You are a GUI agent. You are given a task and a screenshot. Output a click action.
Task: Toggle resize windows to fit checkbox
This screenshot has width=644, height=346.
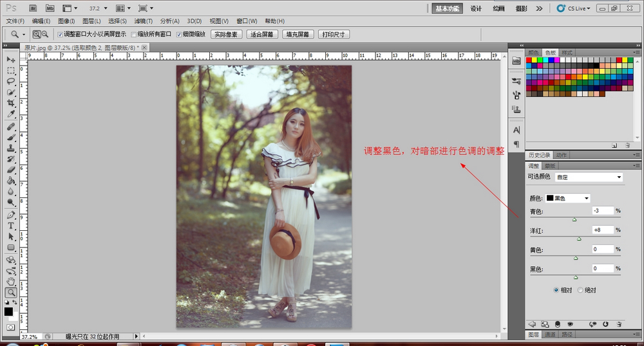click(60, 35)
